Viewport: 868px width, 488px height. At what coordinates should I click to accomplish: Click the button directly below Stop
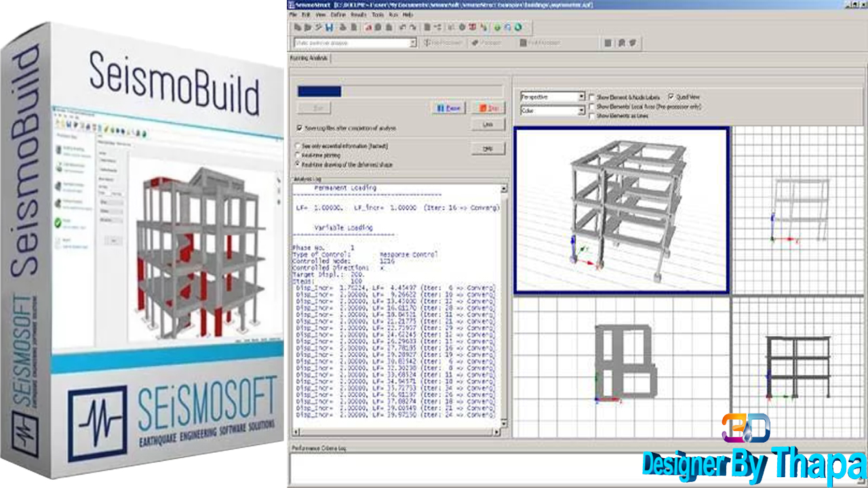coord(488,125)
